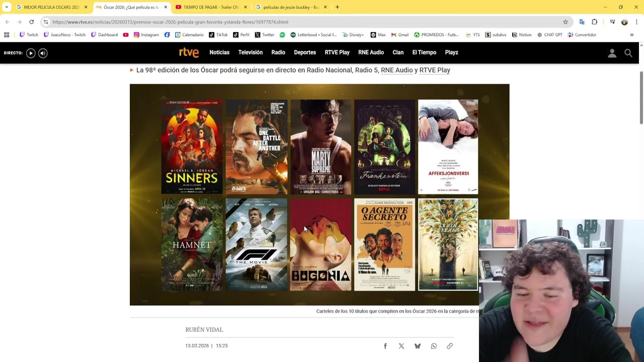This screenshot has width=644, height=362.
Task: Open the subdivx bookmark
Action: tap(496, 35)
